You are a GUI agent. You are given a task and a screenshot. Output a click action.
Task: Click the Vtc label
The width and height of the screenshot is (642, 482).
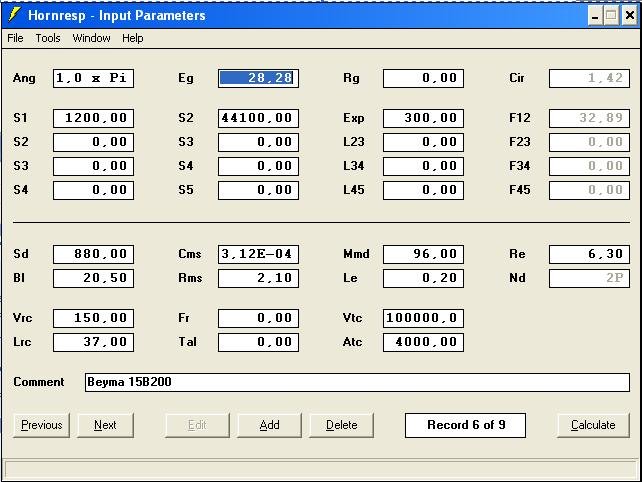(353, 318)
